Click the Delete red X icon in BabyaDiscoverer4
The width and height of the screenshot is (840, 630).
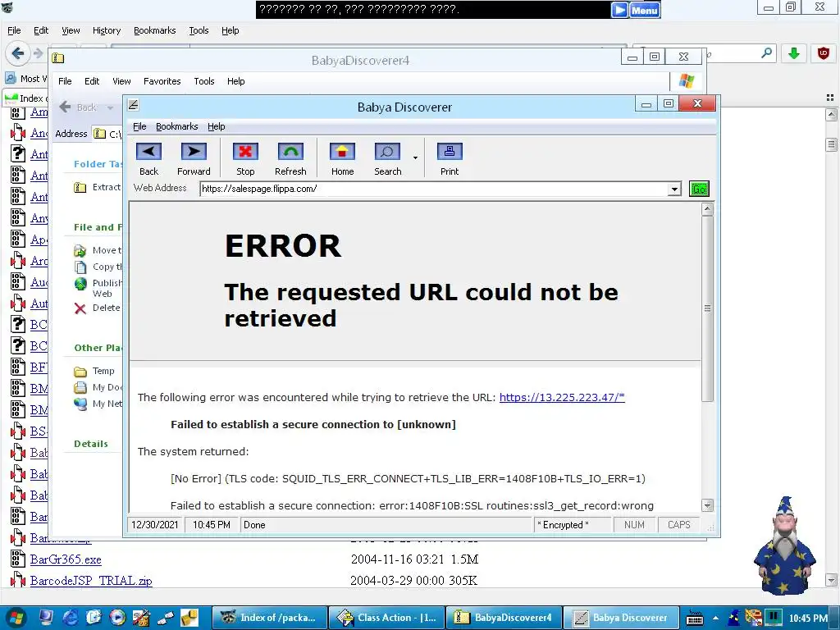point(80,308)
